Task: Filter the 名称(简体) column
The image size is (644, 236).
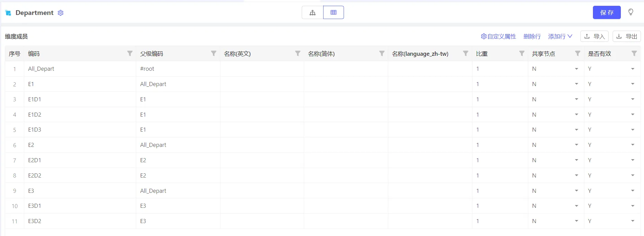Action: [382, 53]
